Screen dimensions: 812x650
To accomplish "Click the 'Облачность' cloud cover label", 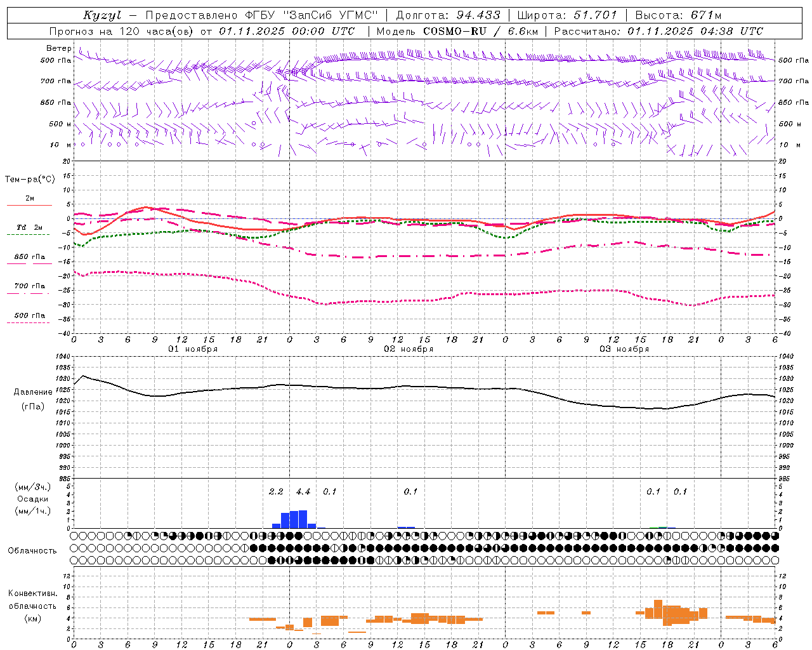I will click(32, 551).
